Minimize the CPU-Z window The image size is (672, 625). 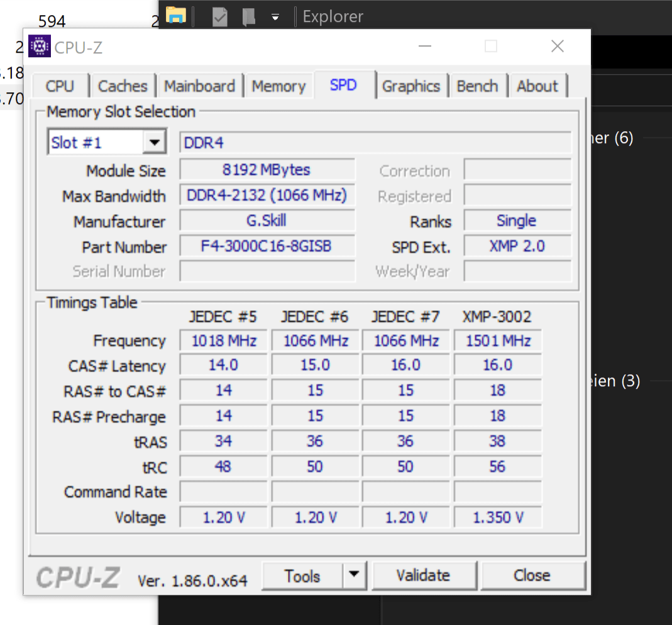pyautogui.click(x=425, y=46)
